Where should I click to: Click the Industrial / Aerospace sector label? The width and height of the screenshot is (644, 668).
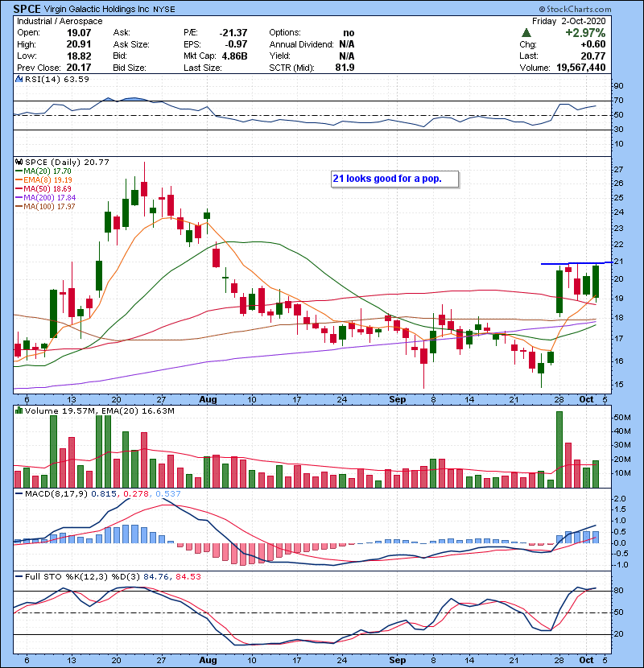[x=60, y=21]
